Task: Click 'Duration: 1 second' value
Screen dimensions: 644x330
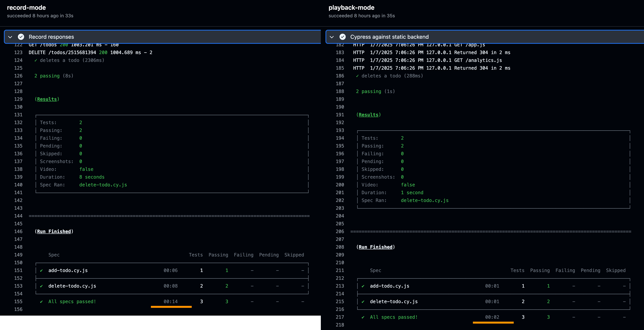Action: tap(412, 192)
